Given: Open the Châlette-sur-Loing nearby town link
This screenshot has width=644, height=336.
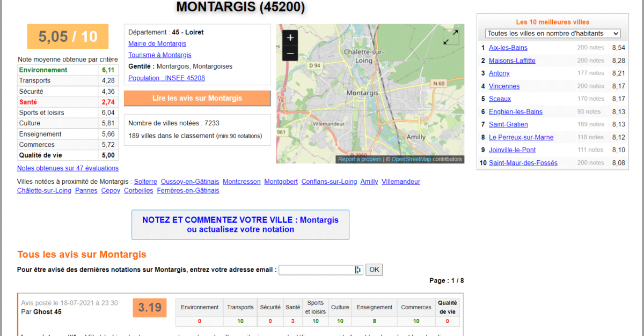Looking at the screenshot, I should [x=44, y=190].
